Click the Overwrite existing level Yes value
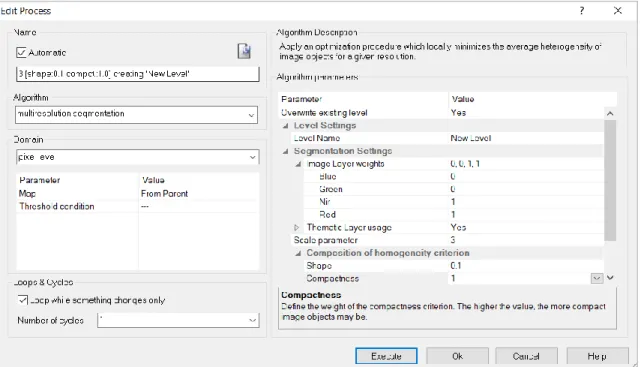641x367 pixels. (x=458, y=113)
